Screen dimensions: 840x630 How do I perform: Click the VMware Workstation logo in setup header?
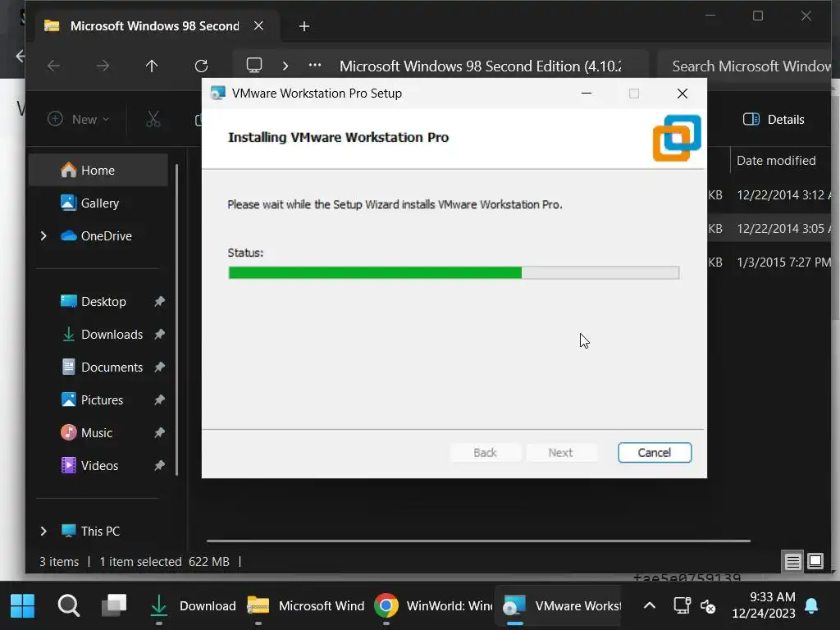coord(677,138)
